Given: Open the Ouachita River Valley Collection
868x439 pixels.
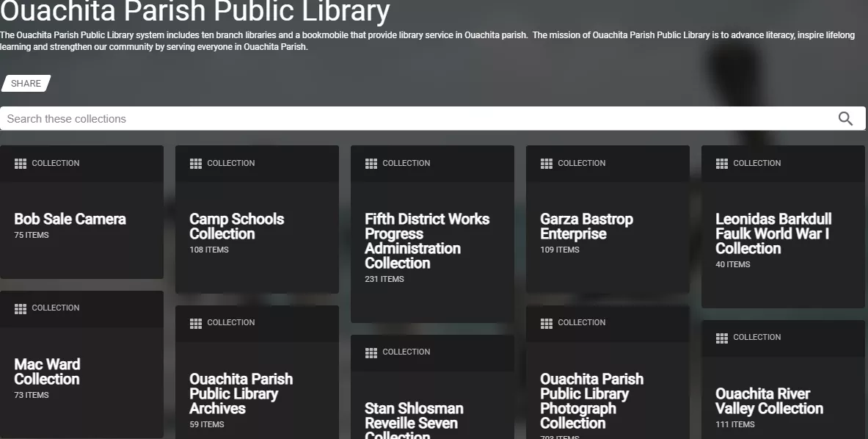Looking at the screenshot, I should (x=770, y=401).
